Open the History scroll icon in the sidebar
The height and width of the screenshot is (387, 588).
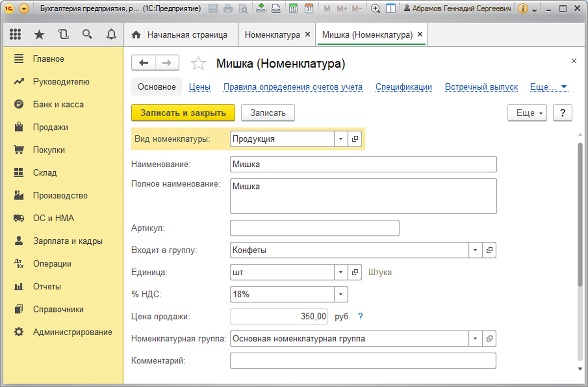tap(63, 34)
